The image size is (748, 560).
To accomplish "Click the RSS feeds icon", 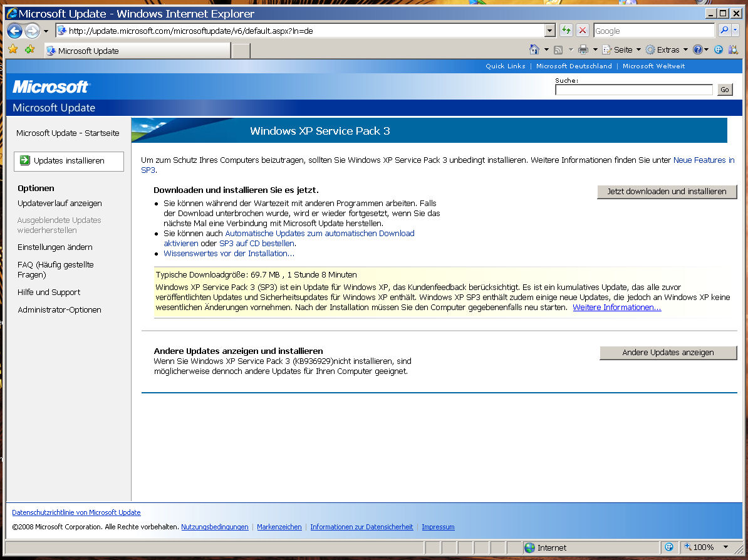I will [x=558, y=49].
